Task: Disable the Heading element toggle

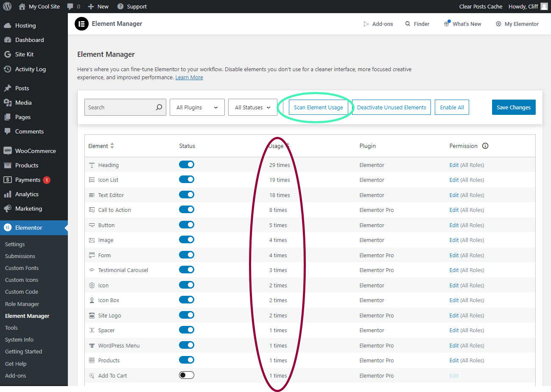Action: [x=187, y=164]
